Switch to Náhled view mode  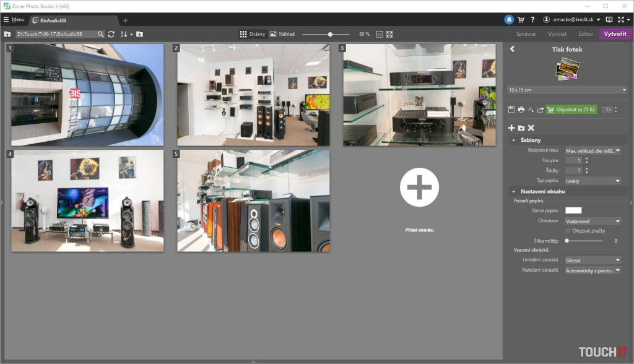click(282, 34)
